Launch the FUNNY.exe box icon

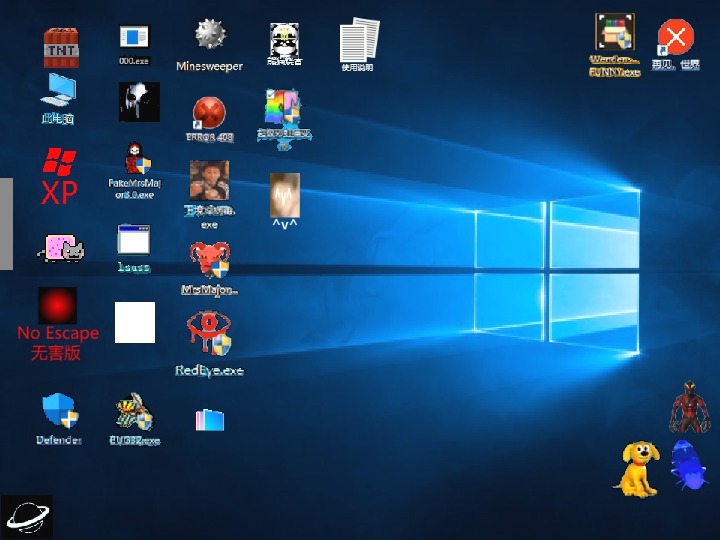(x=615, y=45)
